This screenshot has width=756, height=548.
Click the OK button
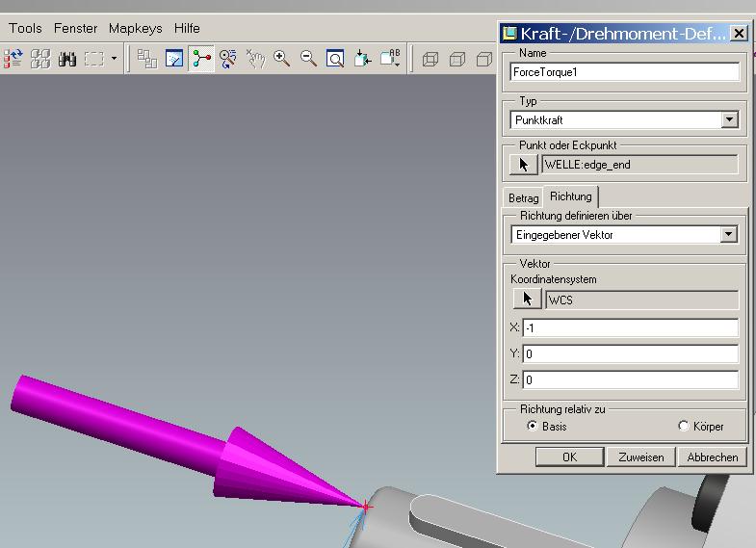pos(569,457)
